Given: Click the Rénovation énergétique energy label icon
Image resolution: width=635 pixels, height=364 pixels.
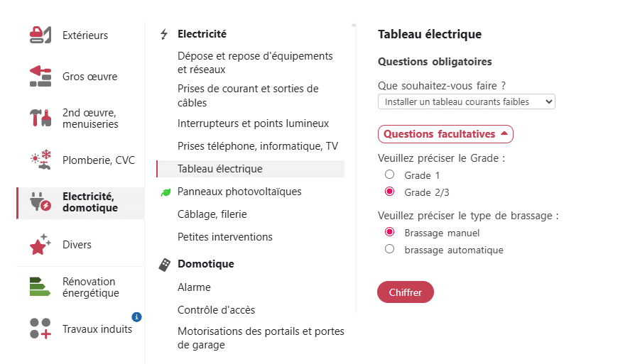Looking at the screenshot, I should [40, 287].
